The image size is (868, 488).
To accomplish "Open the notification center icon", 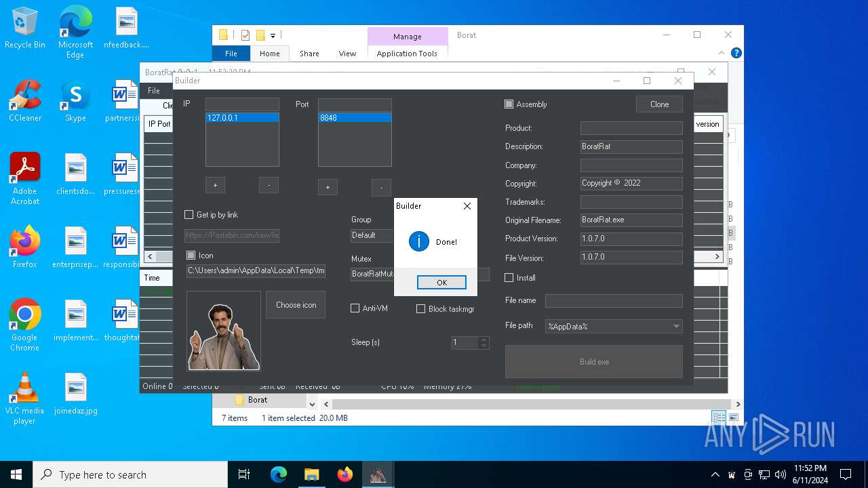I will point(846,474).
